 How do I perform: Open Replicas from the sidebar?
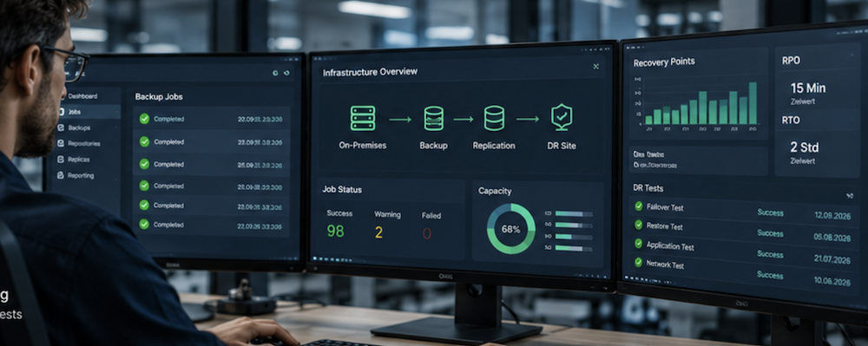pos(79,160)
